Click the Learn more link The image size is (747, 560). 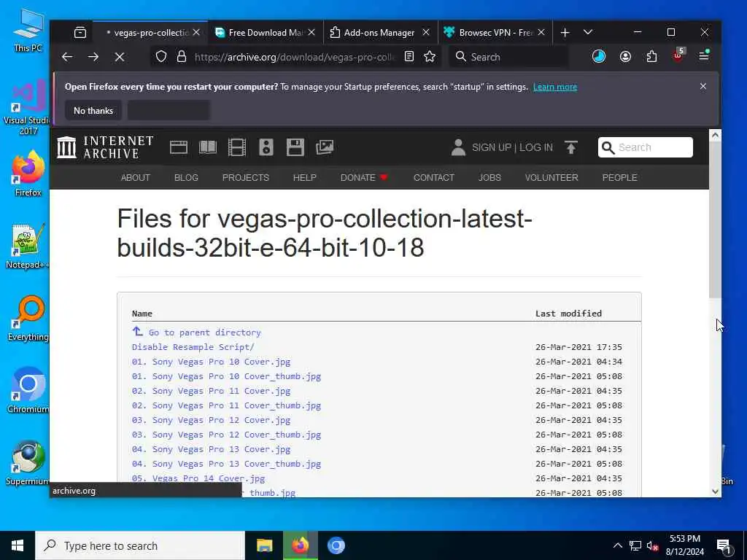point(555,87)
